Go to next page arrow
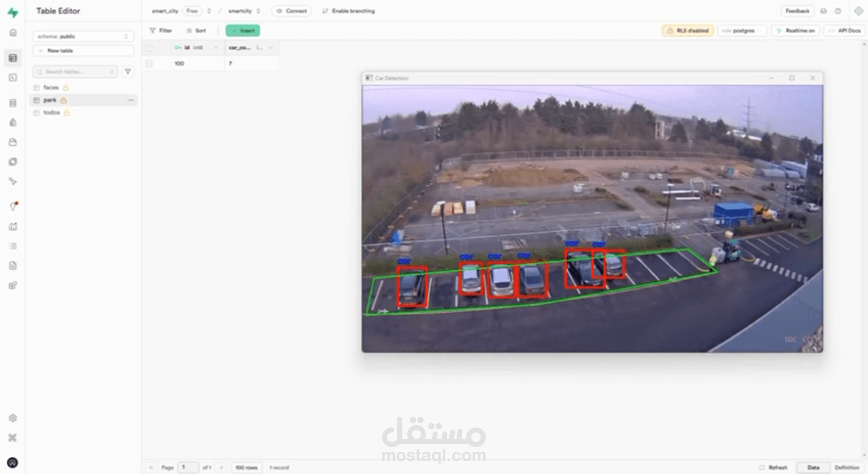 221,467
